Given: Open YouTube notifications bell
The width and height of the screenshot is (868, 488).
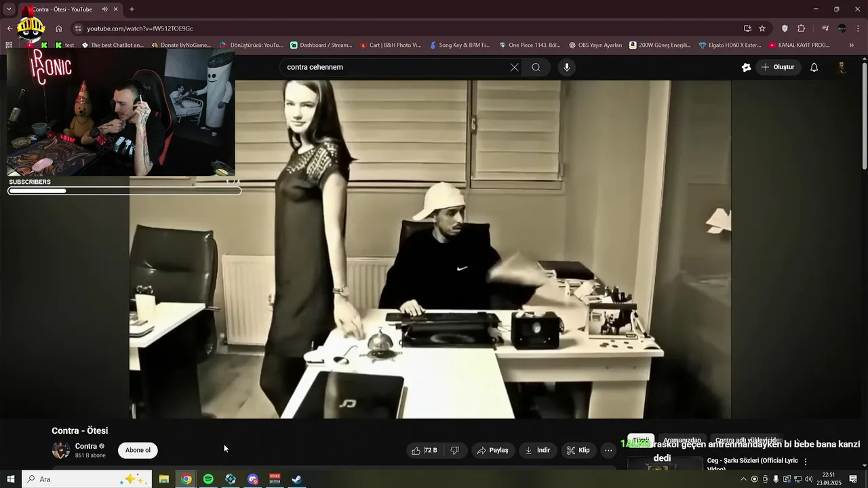Looking at the screenshot, I should [814, 67].
